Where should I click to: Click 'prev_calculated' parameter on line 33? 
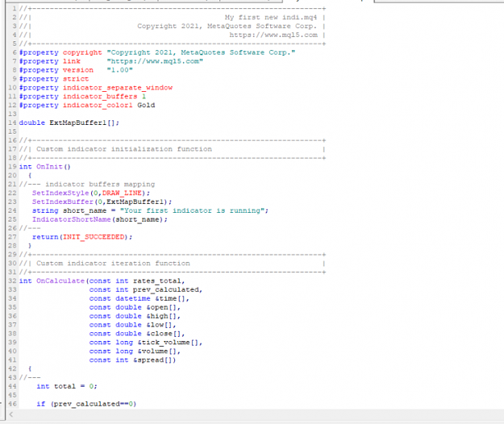click(166, 289)
